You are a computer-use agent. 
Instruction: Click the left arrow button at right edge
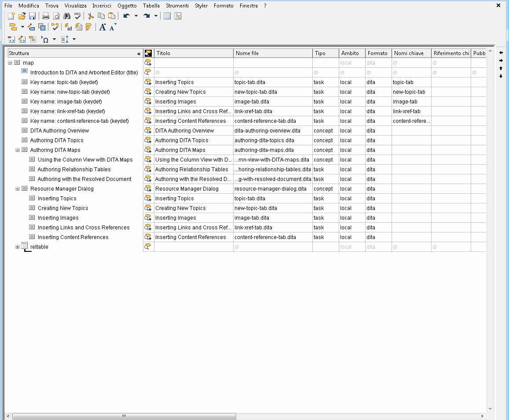(x=501, y=53)
